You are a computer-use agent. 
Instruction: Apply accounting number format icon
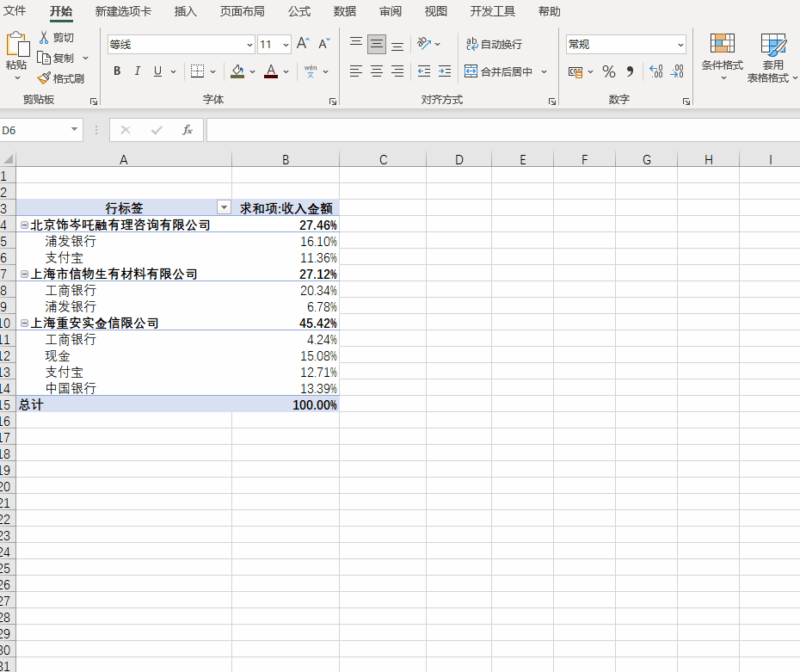pos(575,72)
